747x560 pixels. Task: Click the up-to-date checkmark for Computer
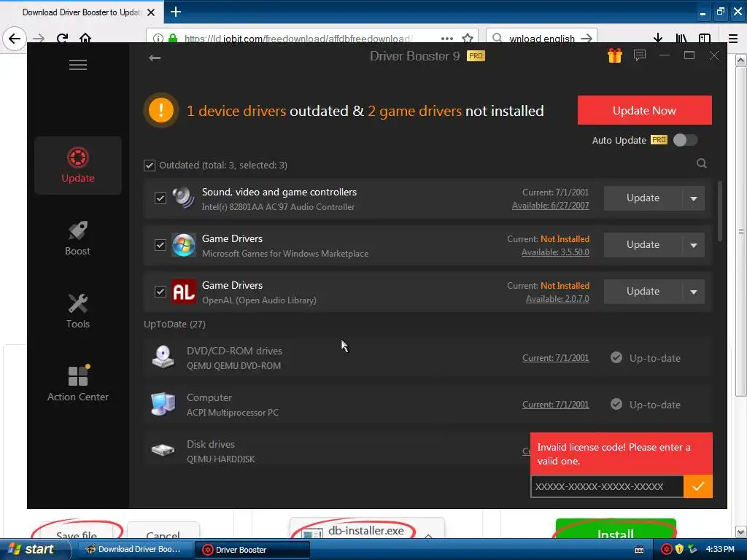point(616,404)
